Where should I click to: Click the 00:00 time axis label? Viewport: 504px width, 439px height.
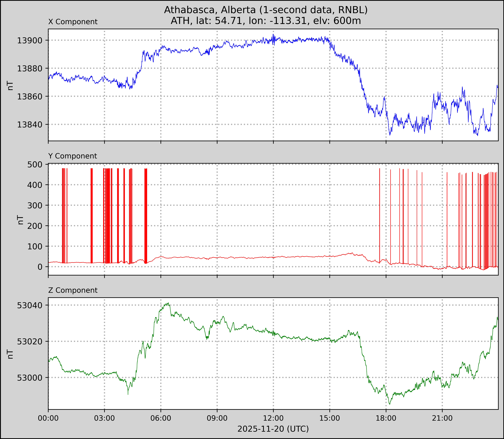48,418
